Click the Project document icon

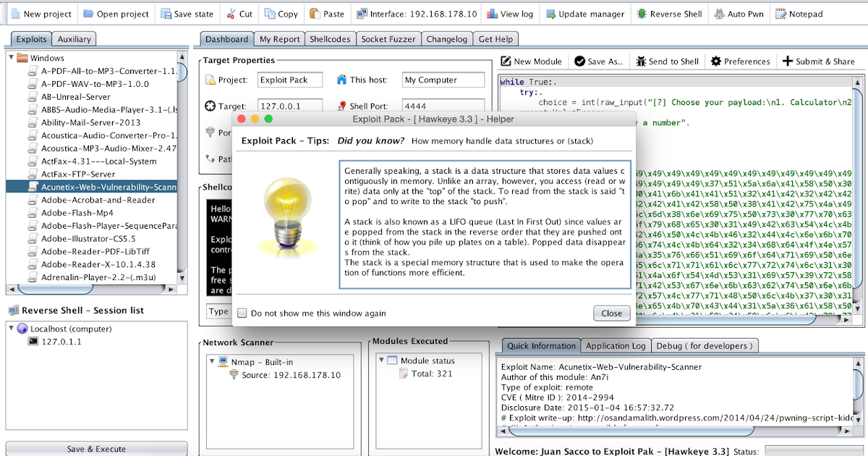point(210,80)
